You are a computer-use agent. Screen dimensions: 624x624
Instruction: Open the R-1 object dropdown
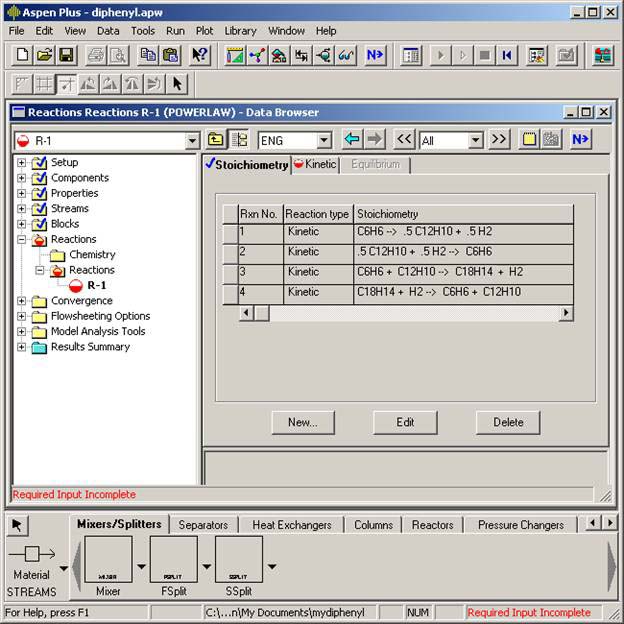coord(192,141)
